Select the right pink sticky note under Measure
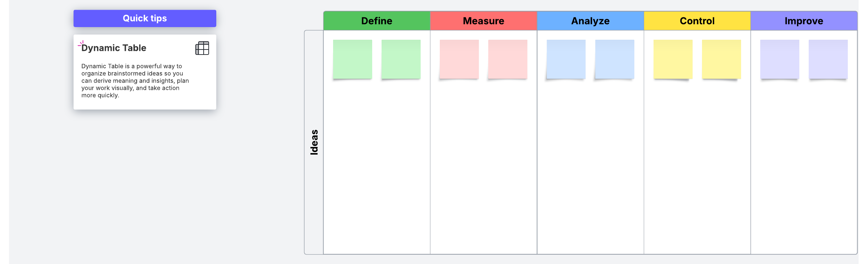 click(507, 59)
